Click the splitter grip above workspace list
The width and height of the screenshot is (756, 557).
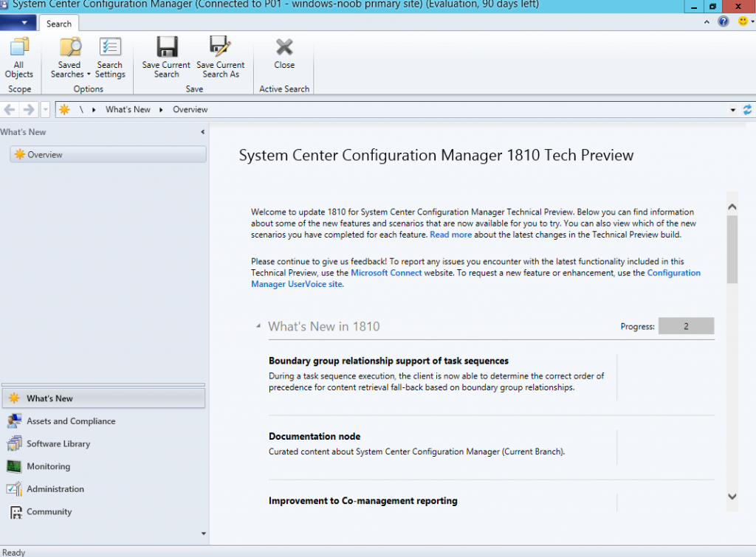103,385
